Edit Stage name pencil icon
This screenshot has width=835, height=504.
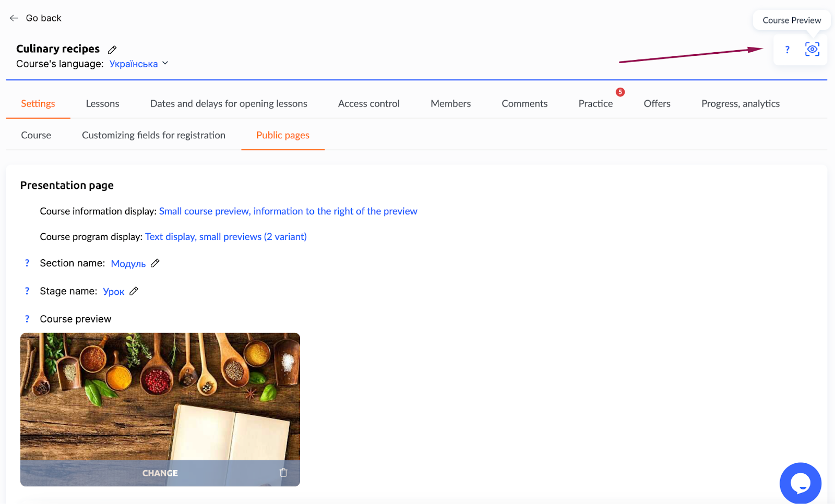click(134, 291)
